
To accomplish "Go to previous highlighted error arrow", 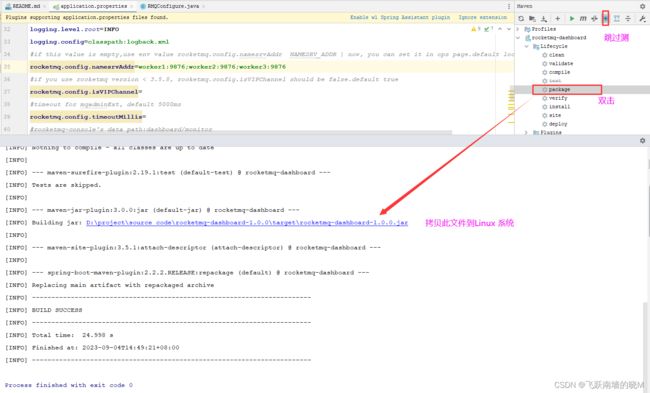I will point(500,29).
